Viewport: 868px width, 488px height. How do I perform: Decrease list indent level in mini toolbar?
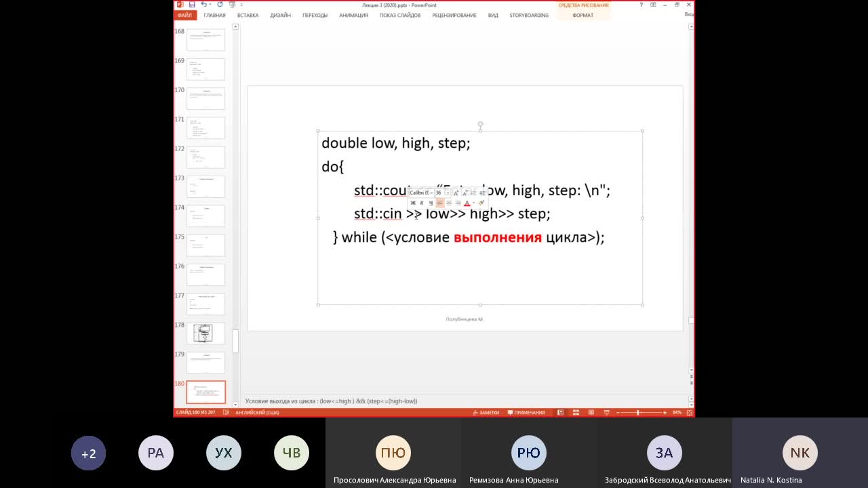coord(474,193)
